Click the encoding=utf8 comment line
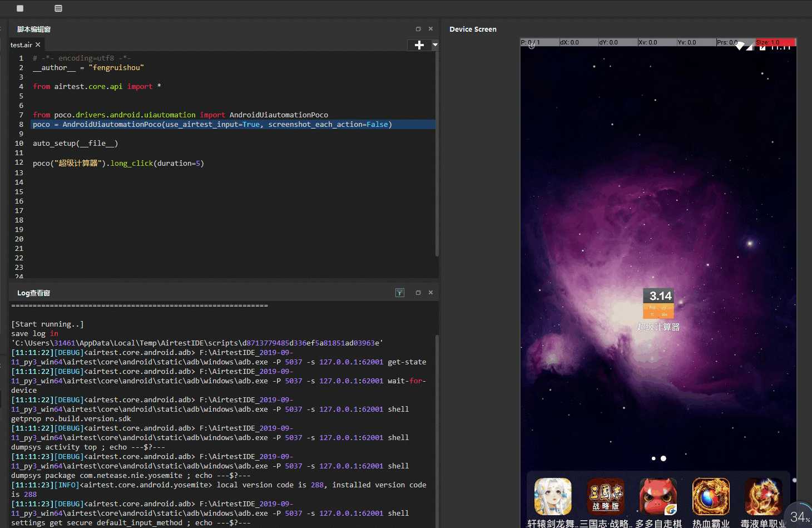 tap(82, 58)
